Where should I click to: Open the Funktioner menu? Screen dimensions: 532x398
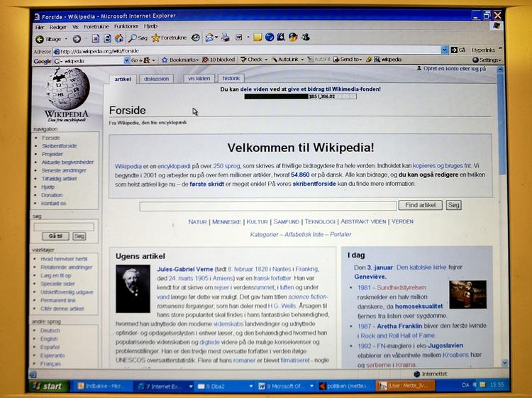point(126,26)
